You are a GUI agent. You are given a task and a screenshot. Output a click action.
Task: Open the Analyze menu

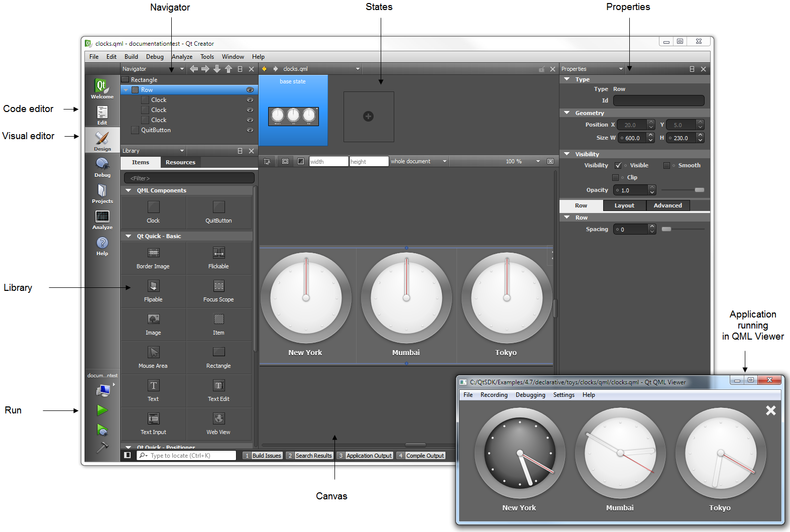click(x=182, y=57)
